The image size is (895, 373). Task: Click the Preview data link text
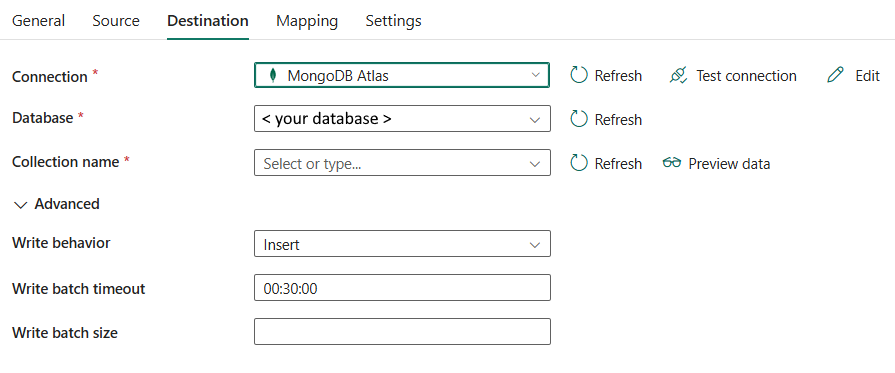(x=729, y=163)
